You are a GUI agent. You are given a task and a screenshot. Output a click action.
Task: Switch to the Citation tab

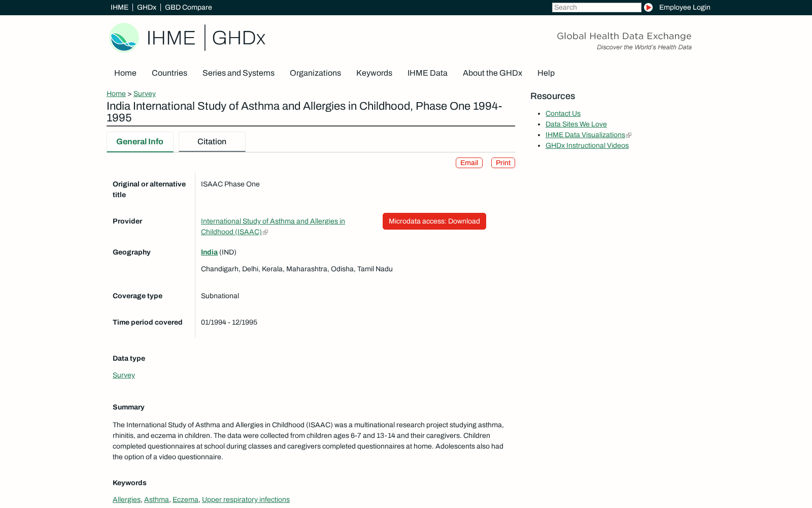[212, 142]
